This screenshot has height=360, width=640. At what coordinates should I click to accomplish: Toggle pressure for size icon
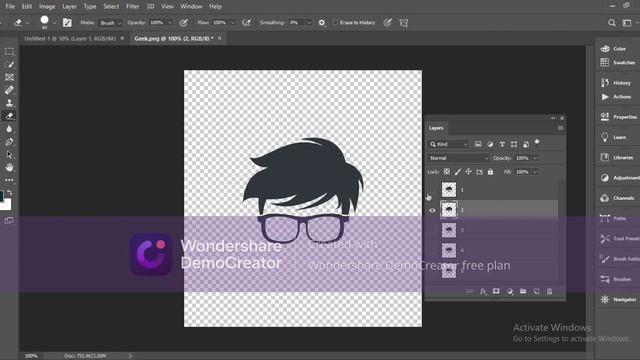[387, 23]
